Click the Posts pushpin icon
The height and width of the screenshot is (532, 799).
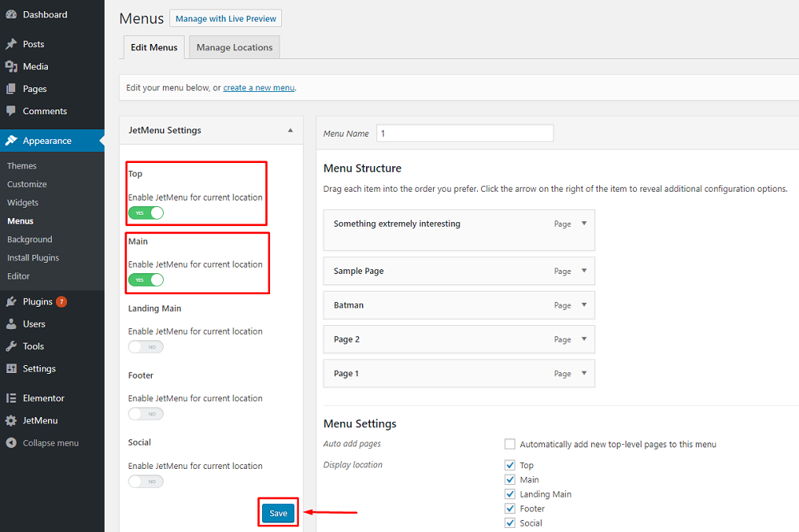[11, 44]
